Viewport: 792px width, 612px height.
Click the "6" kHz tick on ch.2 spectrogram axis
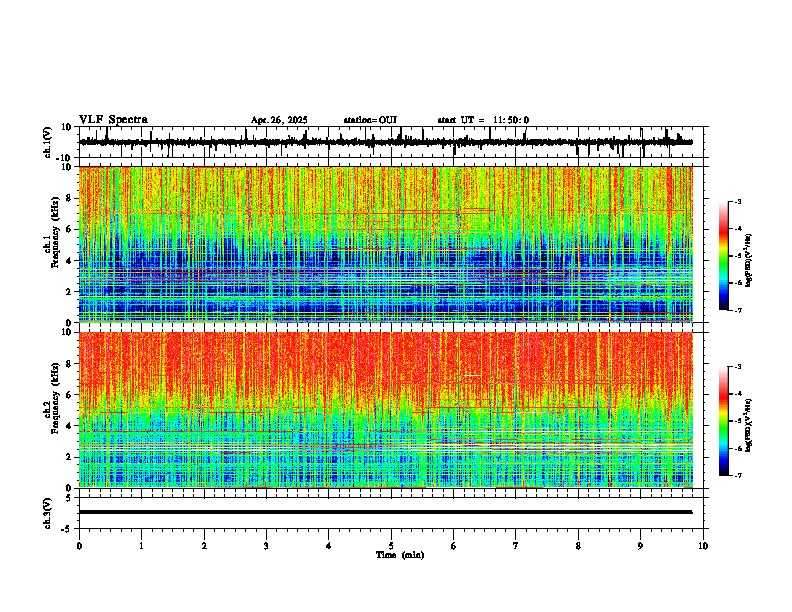(69, 395)
